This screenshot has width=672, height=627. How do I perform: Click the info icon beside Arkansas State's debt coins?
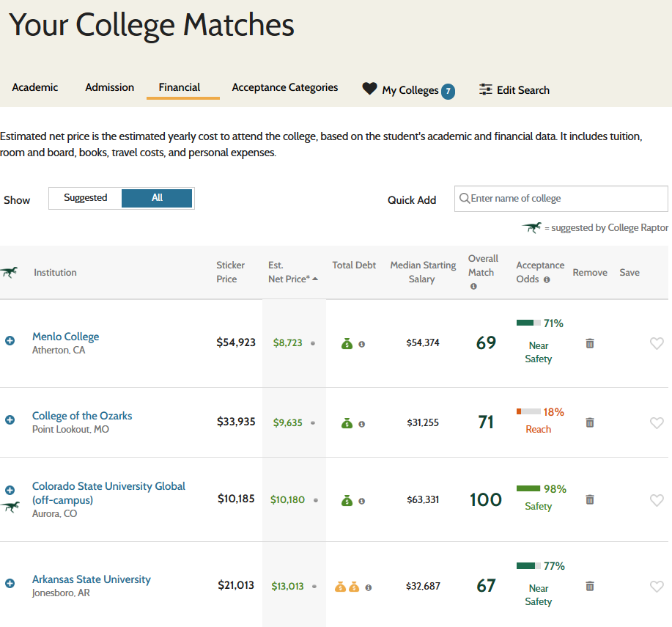pyautogui.click(x=369, y=587)
